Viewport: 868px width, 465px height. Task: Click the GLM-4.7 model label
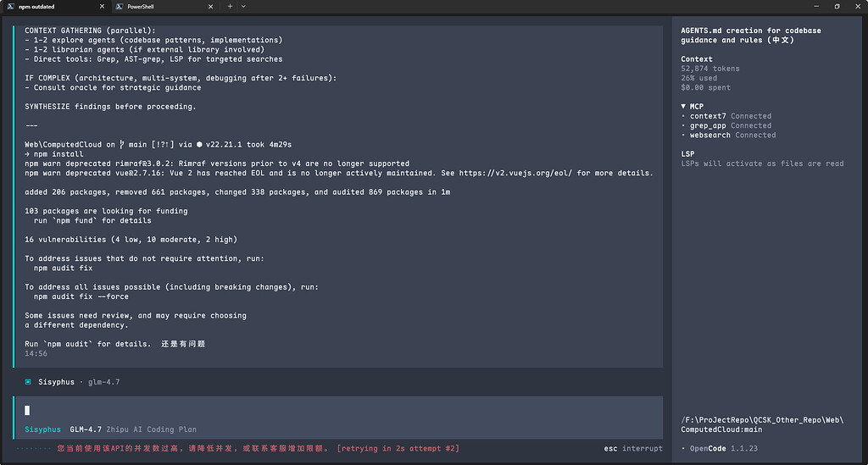(86, 429)
